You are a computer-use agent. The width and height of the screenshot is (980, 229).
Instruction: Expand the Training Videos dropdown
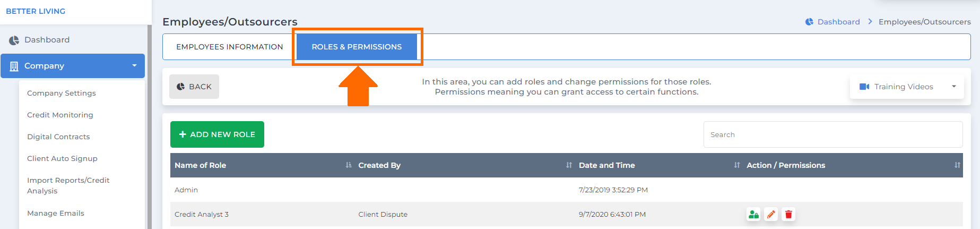click(953, 87)
